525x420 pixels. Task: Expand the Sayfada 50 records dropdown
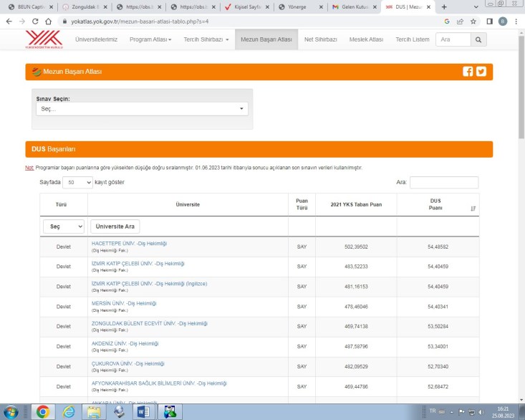point(77,183)
